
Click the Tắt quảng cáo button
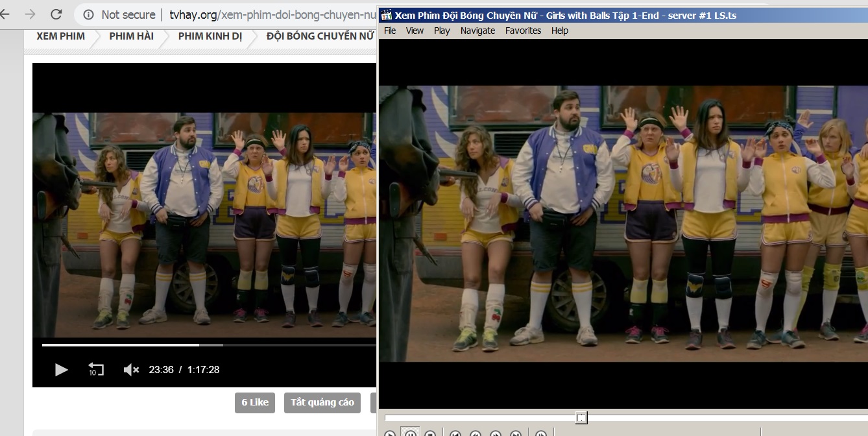tap(322, 402)
